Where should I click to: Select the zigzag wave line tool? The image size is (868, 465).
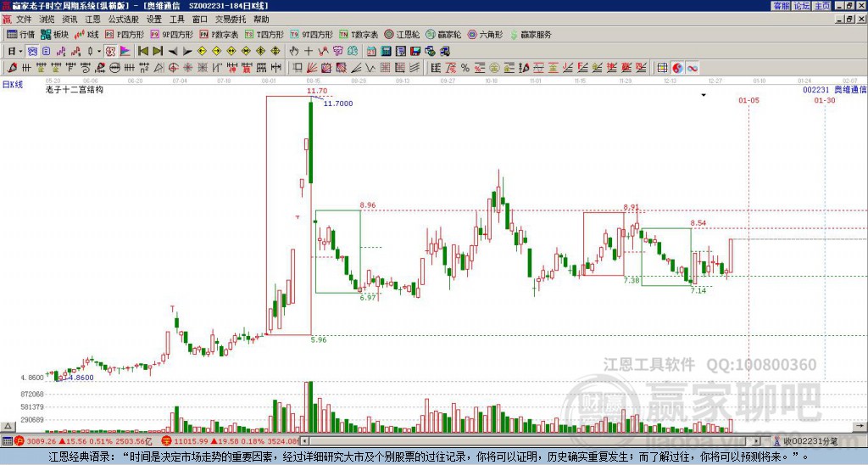pos(370,68)
